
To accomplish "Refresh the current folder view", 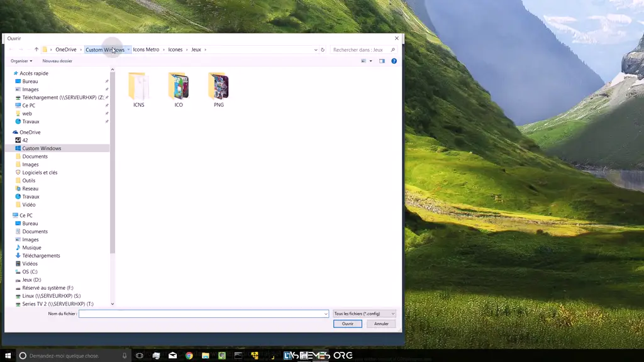I will pyautogui.click(x=323, y=50).
